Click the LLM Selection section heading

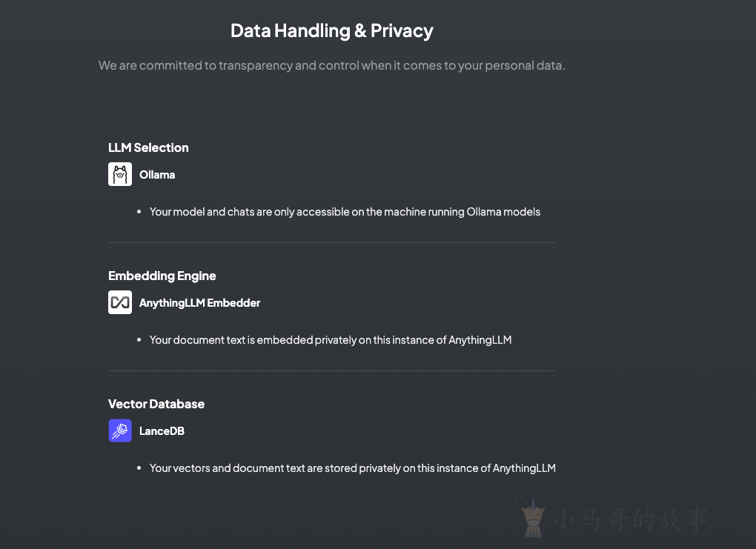click(148, 147)
